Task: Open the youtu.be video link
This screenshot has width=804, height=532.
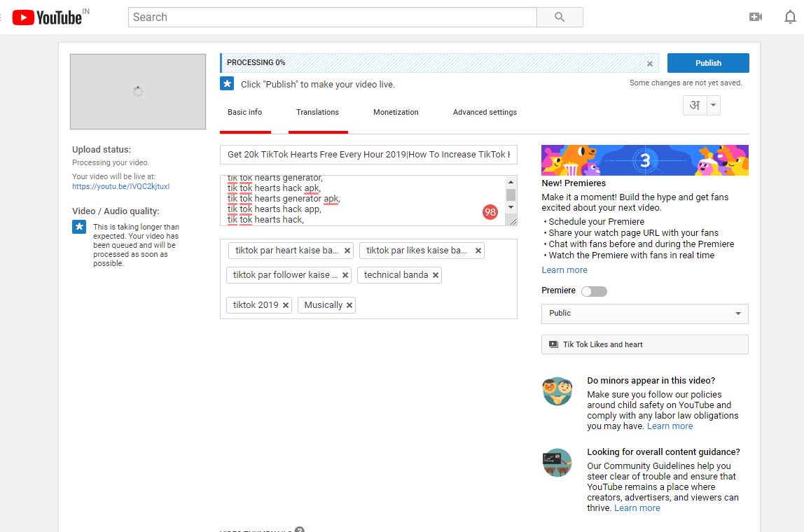Action: 120,187
